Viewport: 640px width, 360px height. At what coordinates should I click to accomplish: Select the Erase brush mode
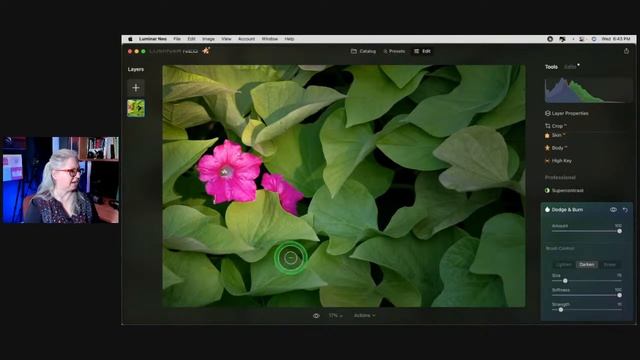click(610, 264)
